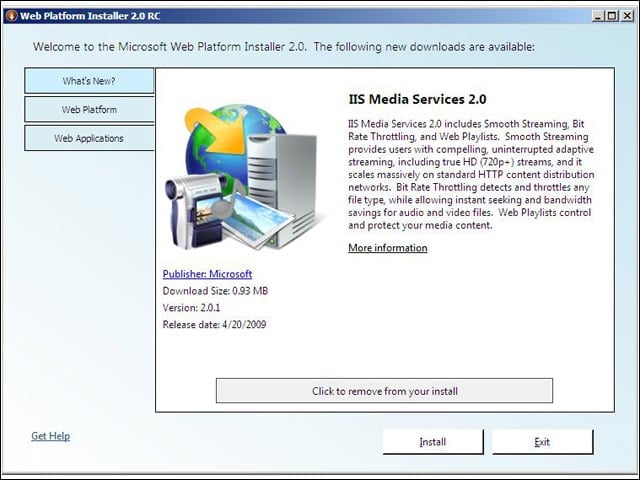Minimize the Web Platform Installer window

[598, 16]
